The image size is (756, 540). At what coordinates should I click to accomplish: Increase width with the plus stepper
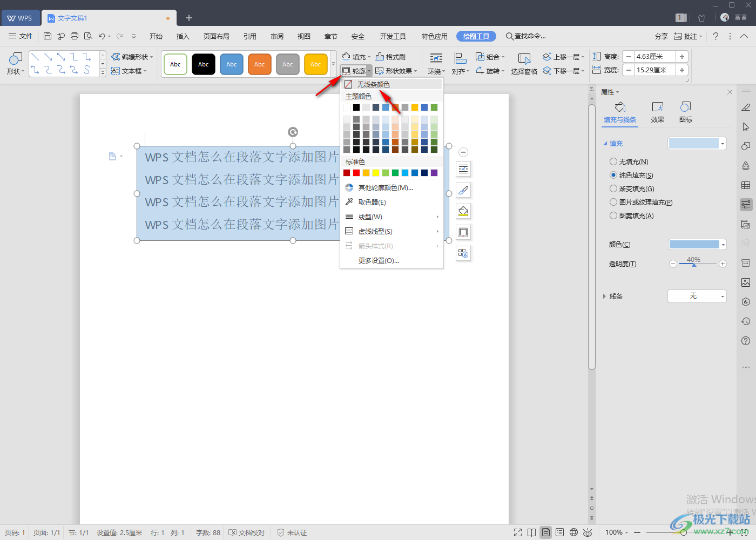(x=682, y=70)
